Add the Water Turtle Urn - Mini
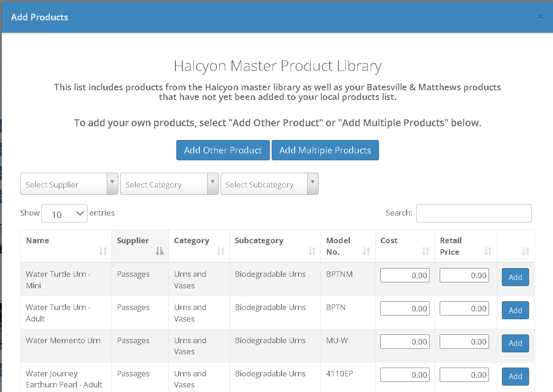The height and width of the screenshot is (392, 553). coord(515,277)
